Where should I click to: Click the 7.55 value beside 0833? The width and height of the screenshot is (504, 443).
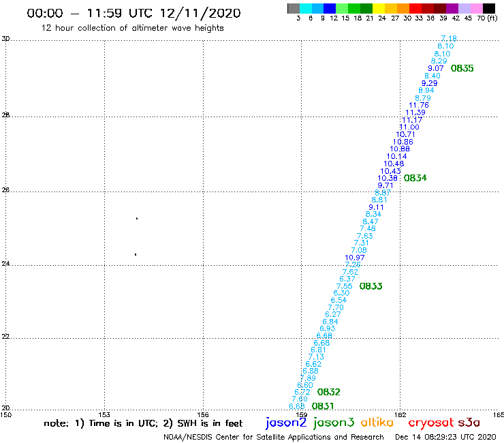click(x=344, y=286)
